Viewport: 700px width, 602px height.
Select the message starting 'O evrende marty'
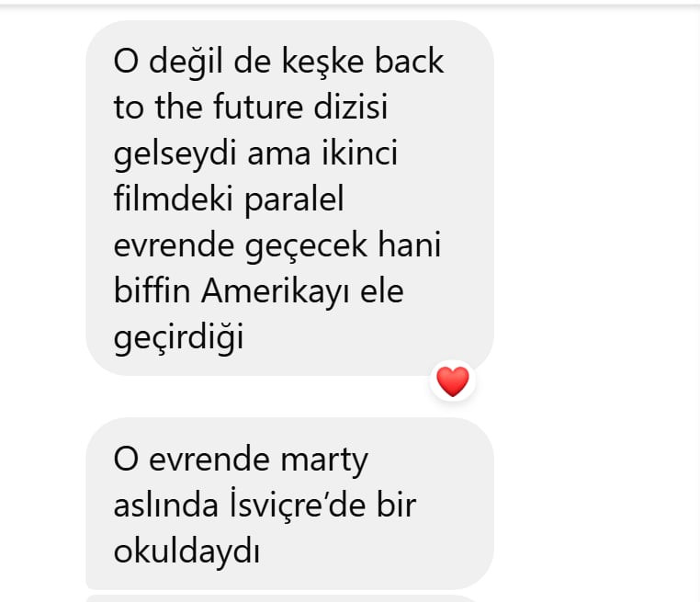coord(289,504)
